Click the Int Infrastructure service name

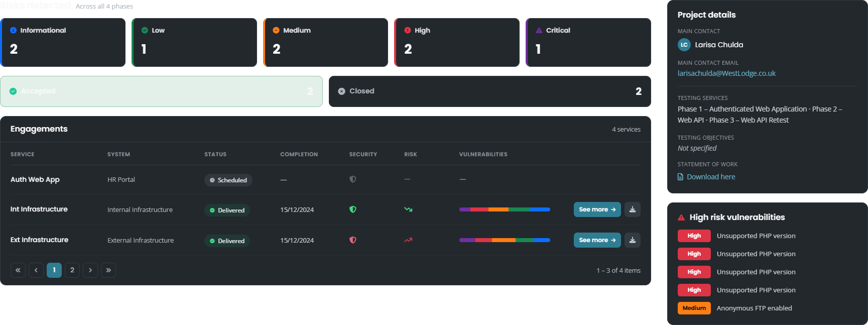click(x=39, y=209)
